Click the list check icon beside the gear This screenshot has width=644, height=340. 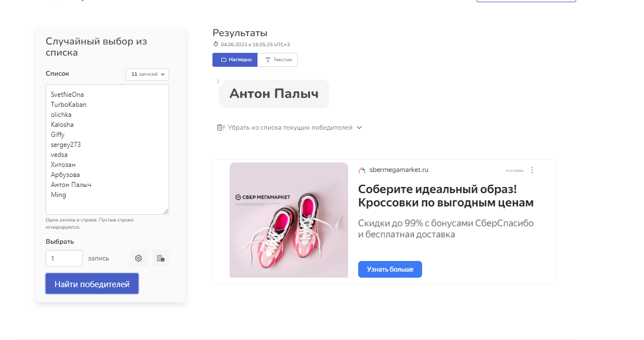(x=161, y=258)
